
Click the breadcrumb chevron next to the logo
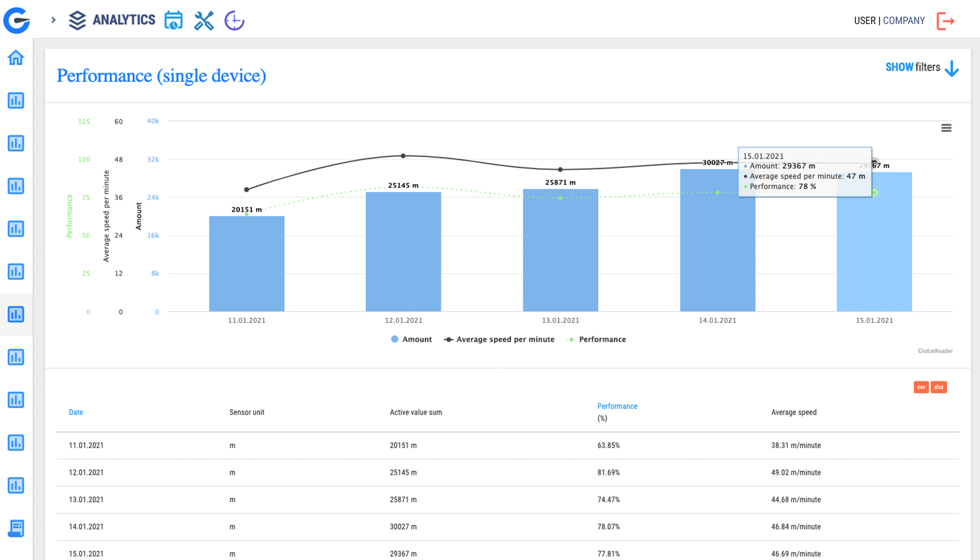pyautogui.click(x=53, y=20)
